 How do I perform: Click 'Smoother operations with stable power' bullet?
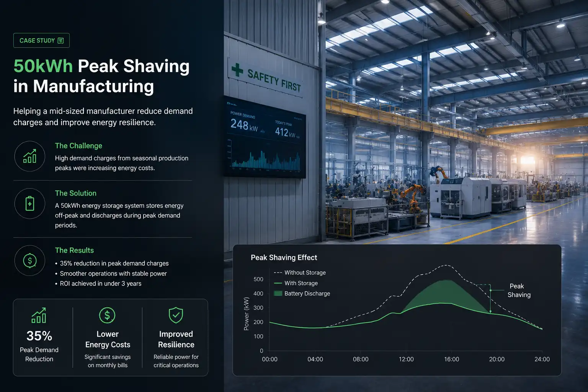click(113, 274)
